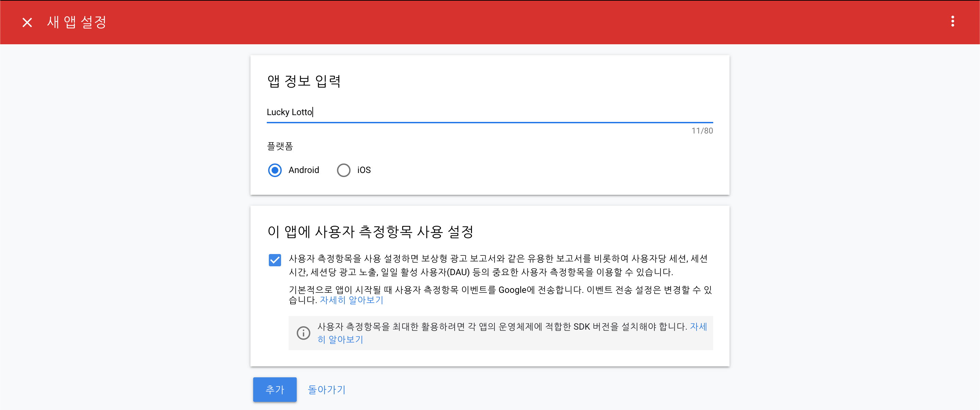
Task: Open 자세히 알아보기 link about event sending
Action: tap(351, 300)
